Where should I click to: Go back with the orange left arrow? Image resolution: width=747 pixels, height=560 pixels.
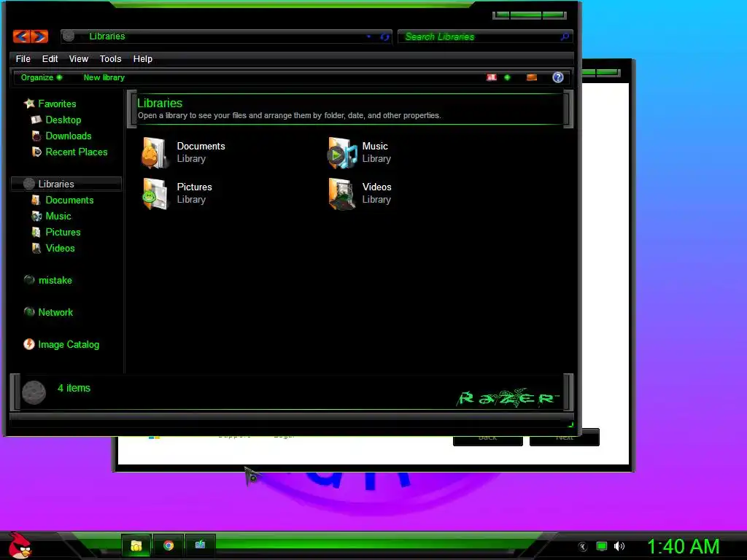[21, 36]
